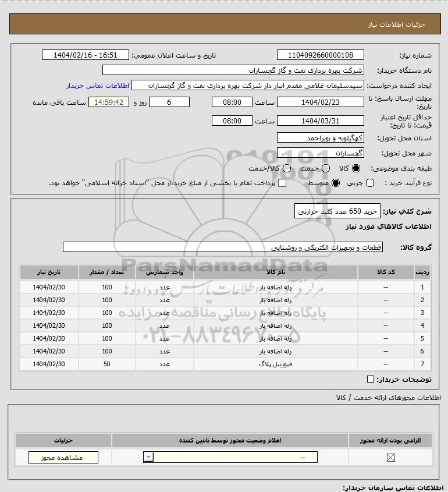This screenshot has height=492, width=448.
Task: Click the مشاهده مجوز button
Action: click(x=63, y=458)
